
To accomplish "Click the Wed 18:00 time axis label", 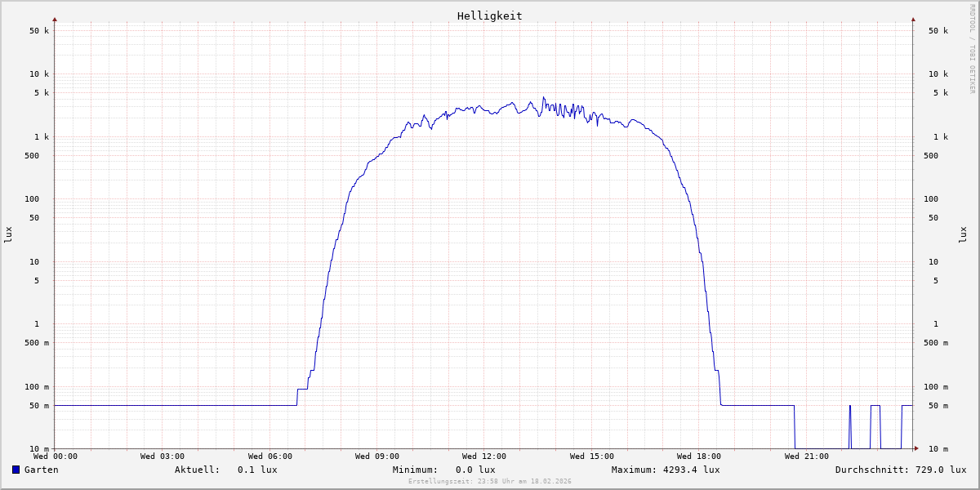I will coord(699,457).
